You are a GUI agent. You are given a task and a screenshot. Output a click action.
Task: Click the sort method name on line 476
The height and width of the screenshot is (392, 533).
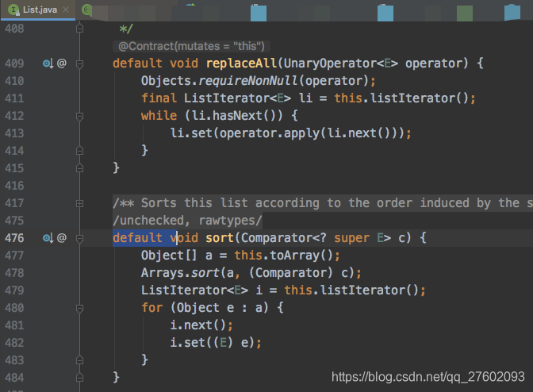point(220,238)
